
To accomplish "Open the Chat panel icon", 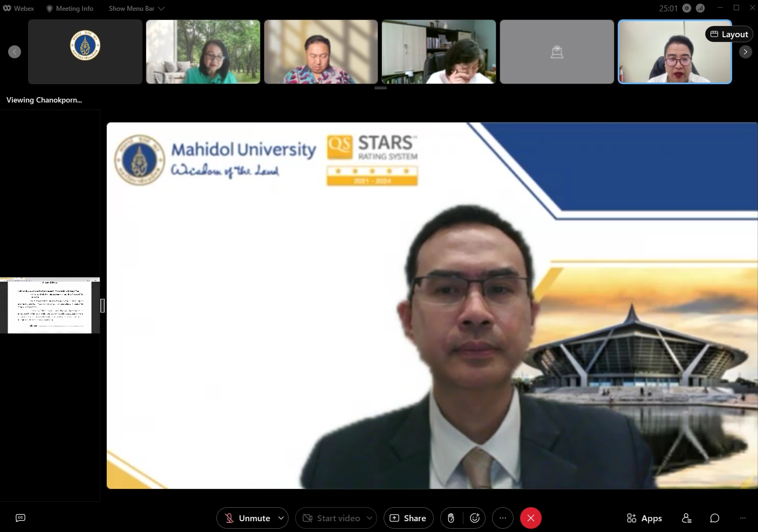I will [715, 518].
